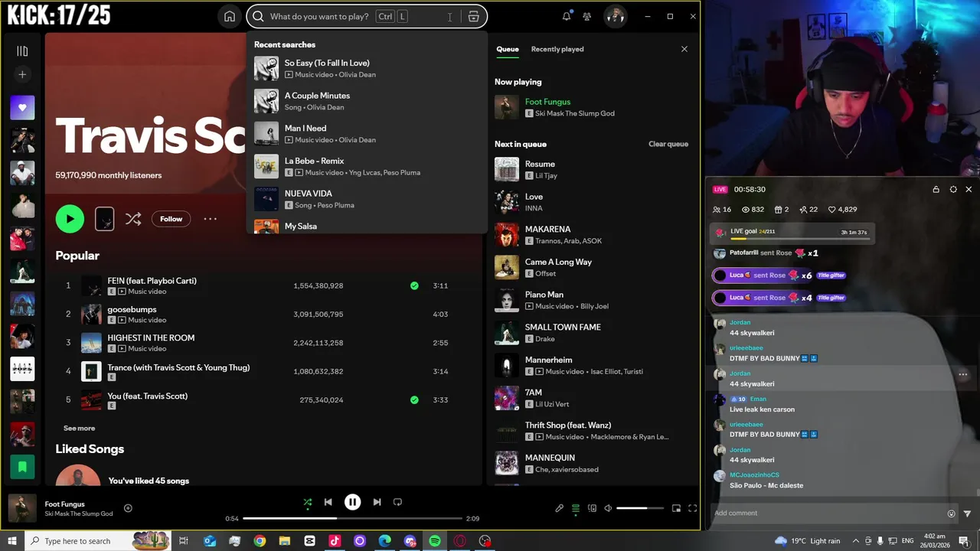Viewport: 980px width, 551px height.
Task: Mute Spotify using the speaker icon
Action: pos(608,508)
